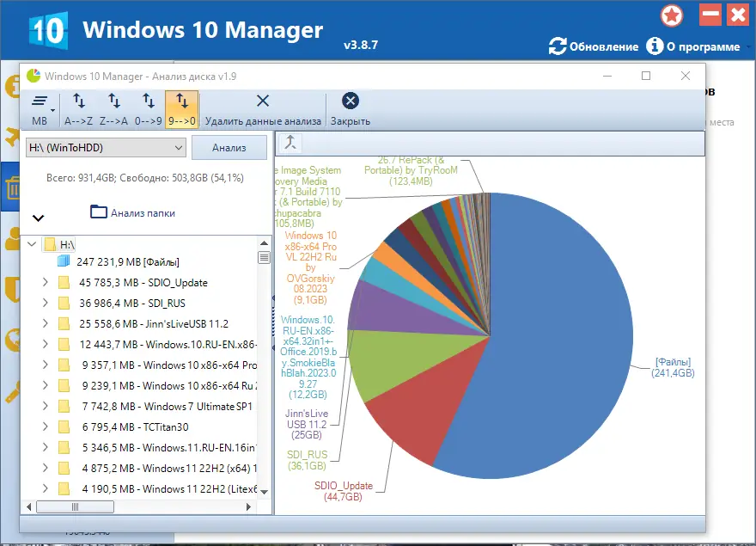The image size is (756, 546).
Task: Sort folders by size 0-->9
Action: 148,110
